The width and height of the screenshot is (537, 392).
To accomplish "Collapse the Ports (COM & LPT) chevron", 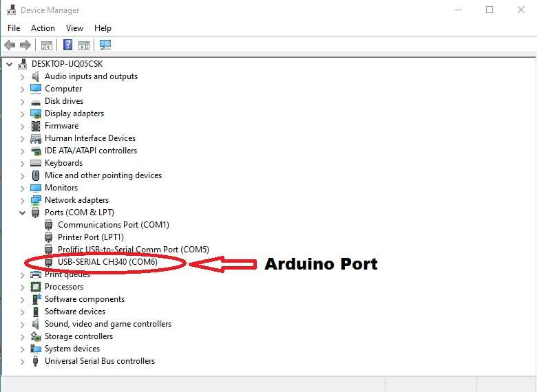I will pos(22,213).
